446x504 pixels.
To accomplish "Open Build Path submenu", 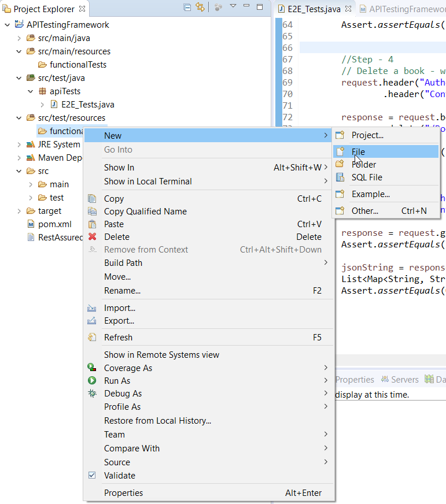I will pos(208,263).
